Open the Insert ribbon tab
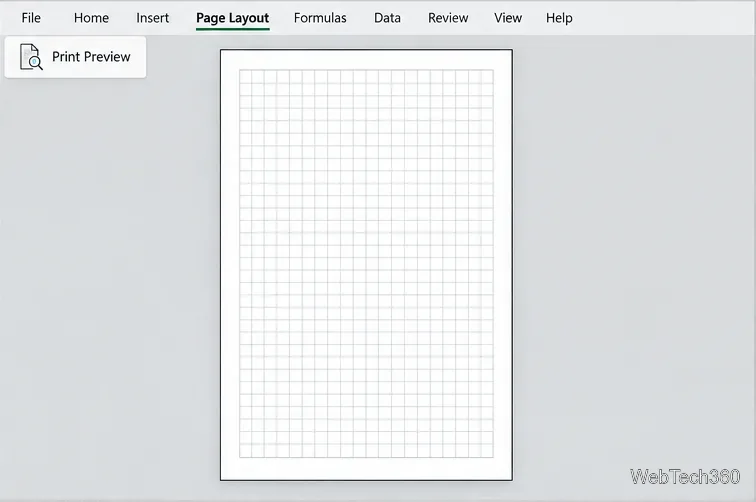756x502 pixels. coord(152,18)
